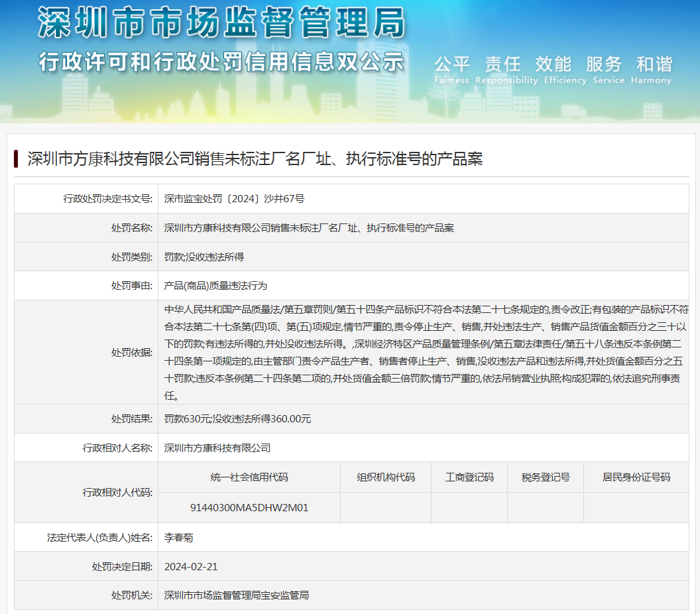Click the 处罚结果 label

coord(132,419)
